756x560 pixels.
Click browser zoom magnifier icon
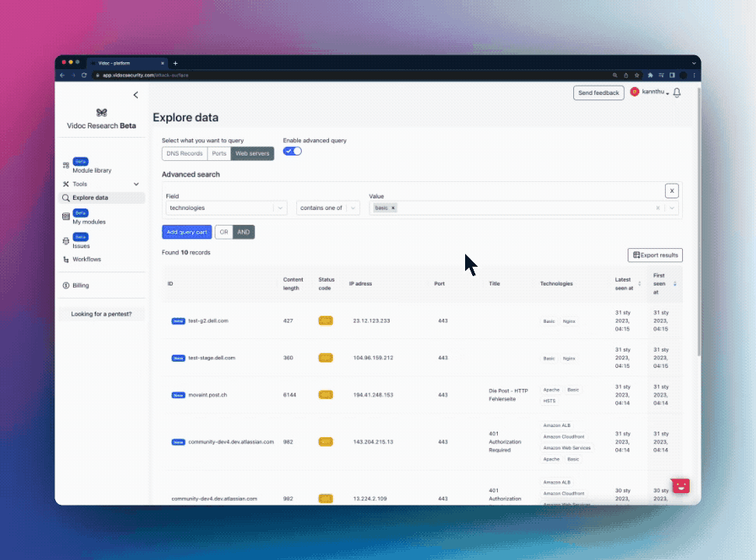click(x=614, y=75)
